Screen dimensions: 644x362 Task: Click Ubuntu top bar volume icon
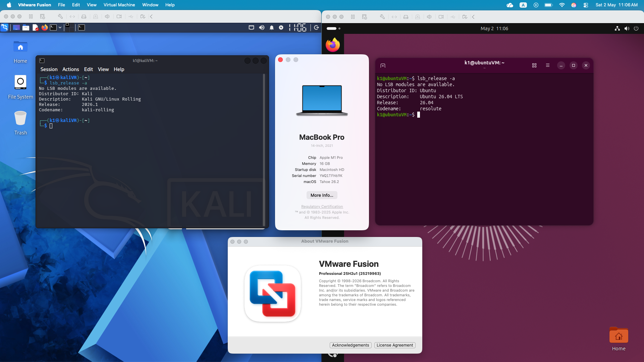click(x=627, y=28)
